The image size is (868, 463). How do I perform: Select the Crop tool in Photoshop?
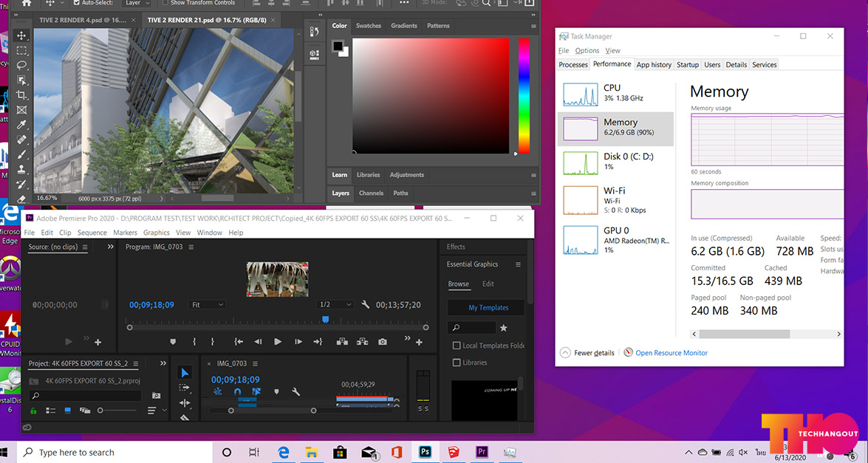pyautogui.click(x=21, y=95)
